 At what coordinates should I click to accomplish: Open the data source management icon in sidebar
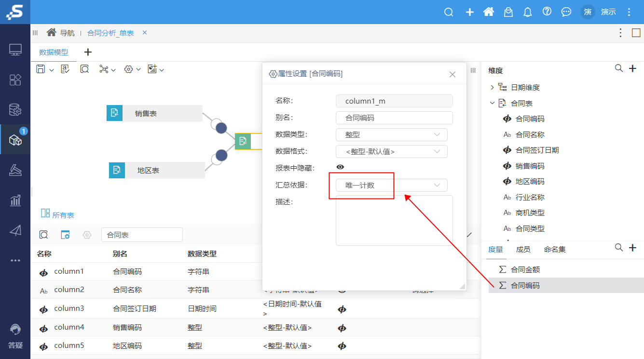coord(15,110)
